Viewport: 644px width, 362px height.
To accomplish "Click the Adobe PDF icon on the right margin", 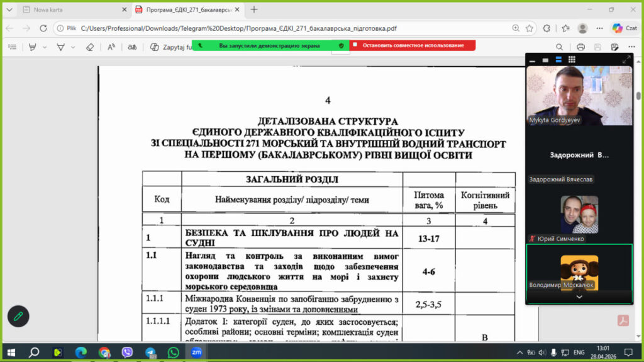I will click(623, 320).
